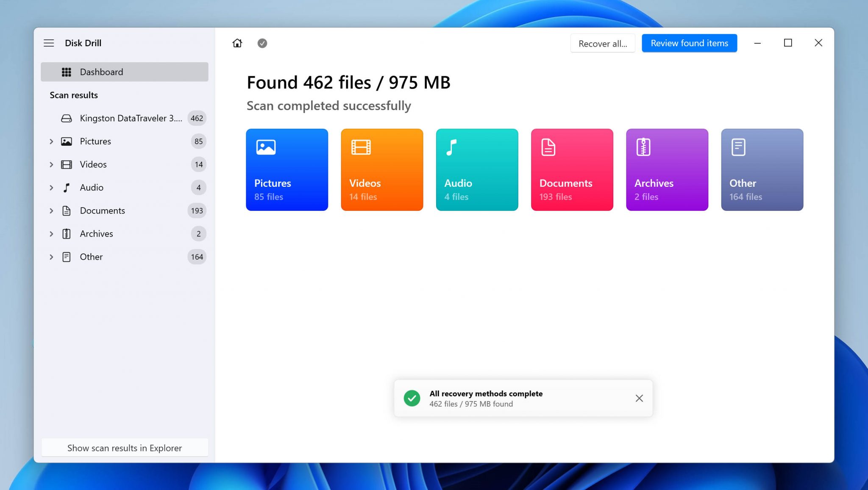Viewport: 868px width, 490px height.
Task: Open the Documents category tile
Action: pos(572,169)
